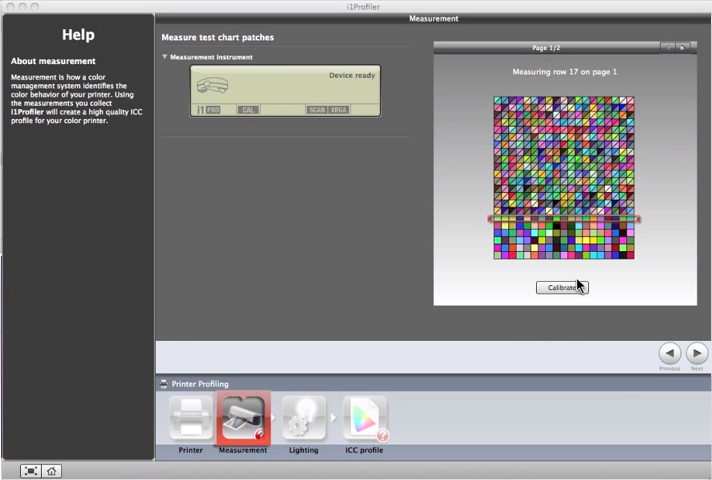Go to previous chart page arrow
This screenshot has height=480, width=712.
click(x=667, y=47)
